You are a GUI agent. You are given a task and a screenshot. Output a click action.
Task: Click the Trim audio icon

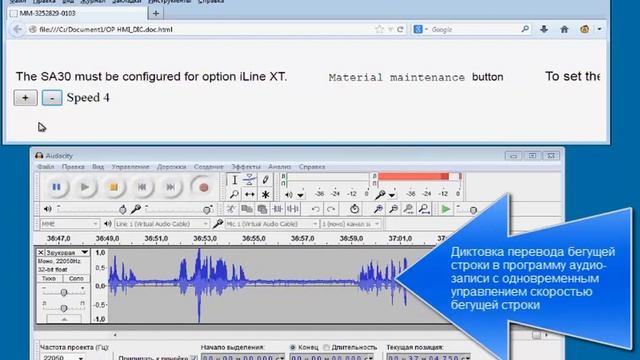pyautogui.click(x=278, y=209)
